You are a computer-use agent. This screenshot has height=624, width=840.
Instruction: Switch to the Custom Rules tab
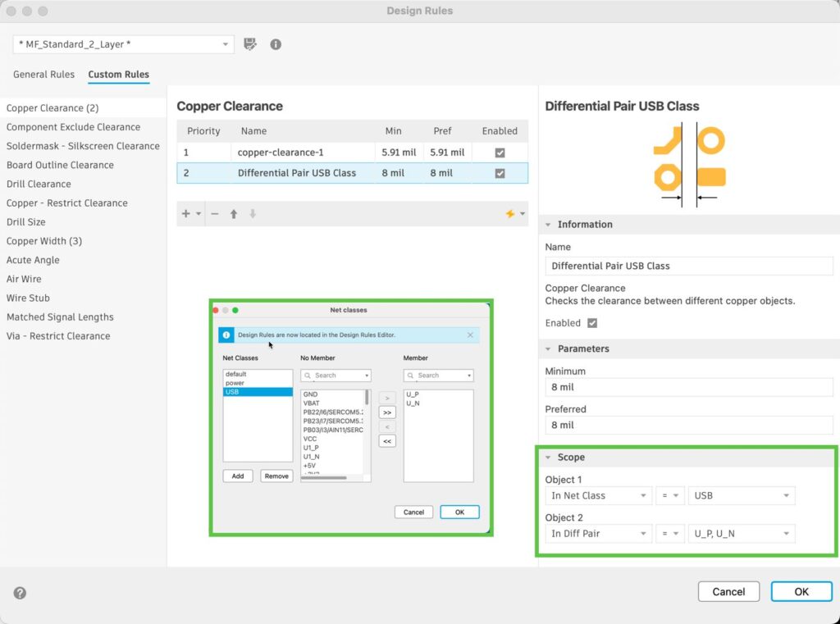pos(118,75)
